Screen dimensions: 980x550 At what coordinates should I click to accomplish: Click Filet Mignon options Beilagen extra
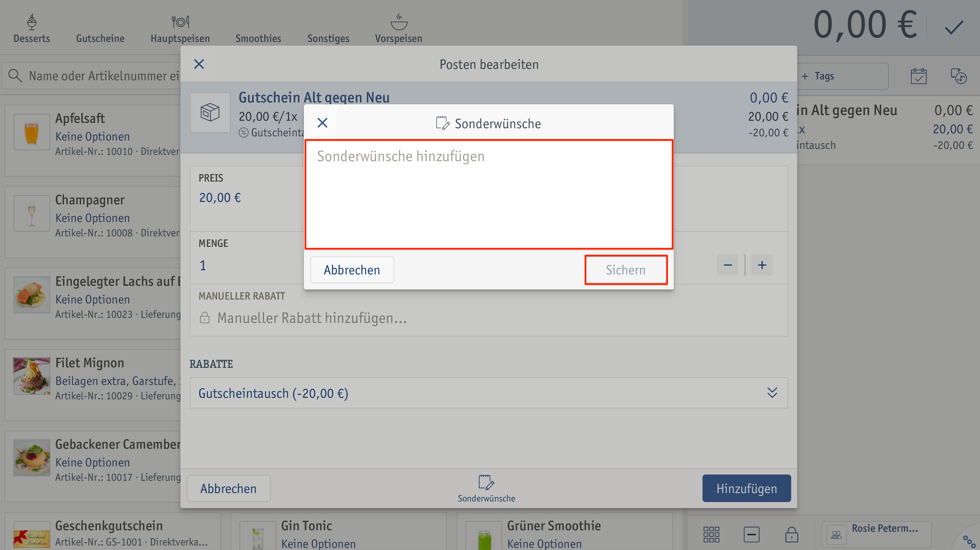click(118, 381)
